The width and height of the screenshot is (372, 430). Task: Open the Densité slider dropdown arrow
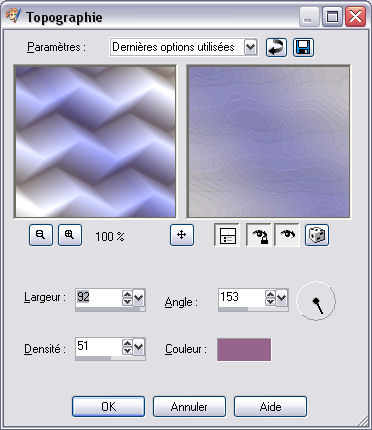point(139,347)
